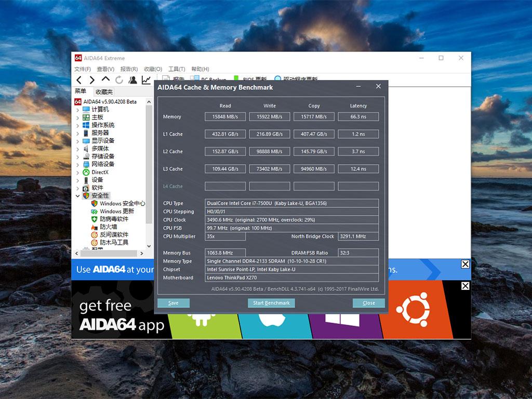Close the get free AIDA64 app ad
This screenshot has width=532, height=399.
click(x=465, y=286)
